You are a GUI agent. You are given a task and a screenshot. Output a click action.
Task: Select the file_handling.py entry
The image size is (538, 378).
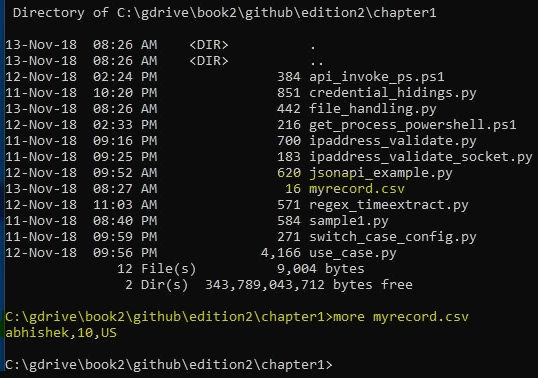[373, 109]
